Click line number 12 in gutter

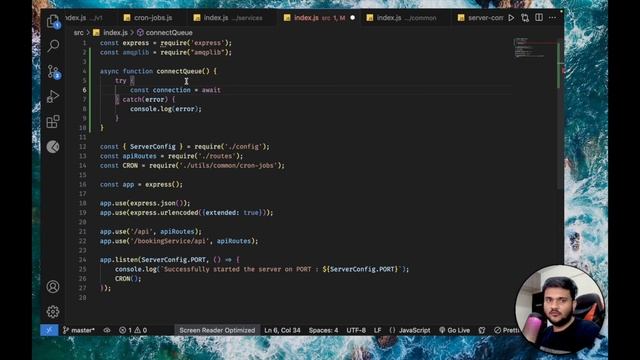pos(83,147)
